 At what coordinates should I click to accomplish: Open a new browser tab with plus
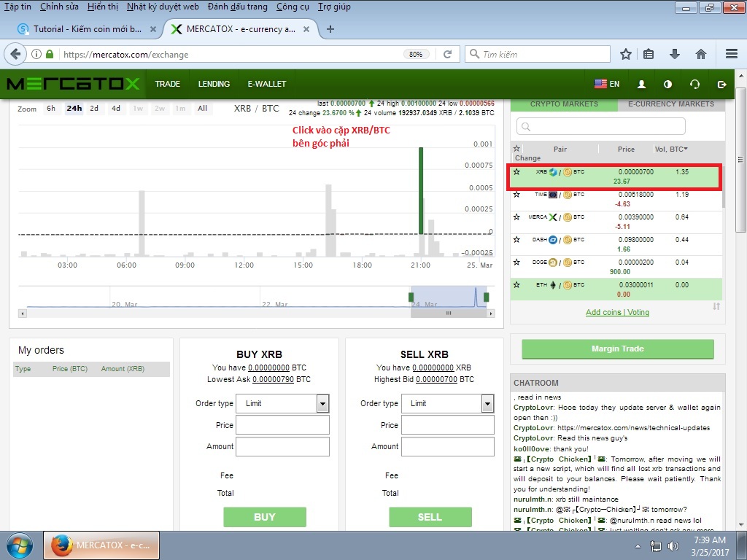(330, 29)
